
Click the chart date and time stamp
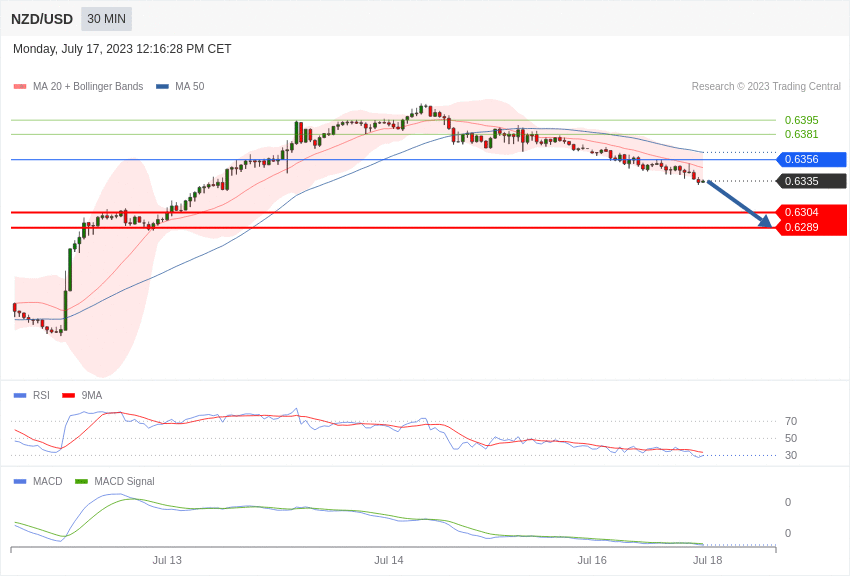tap(122, 49)
